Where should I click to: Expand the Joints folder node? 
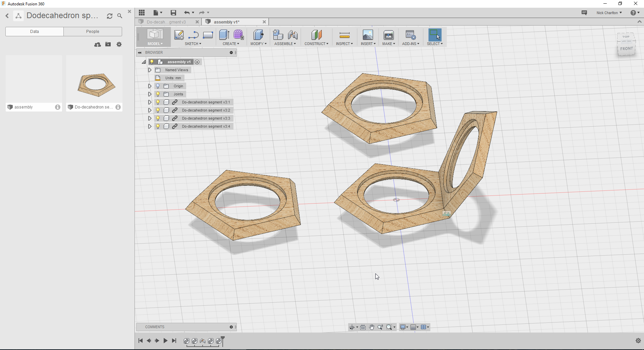(150, 94)
